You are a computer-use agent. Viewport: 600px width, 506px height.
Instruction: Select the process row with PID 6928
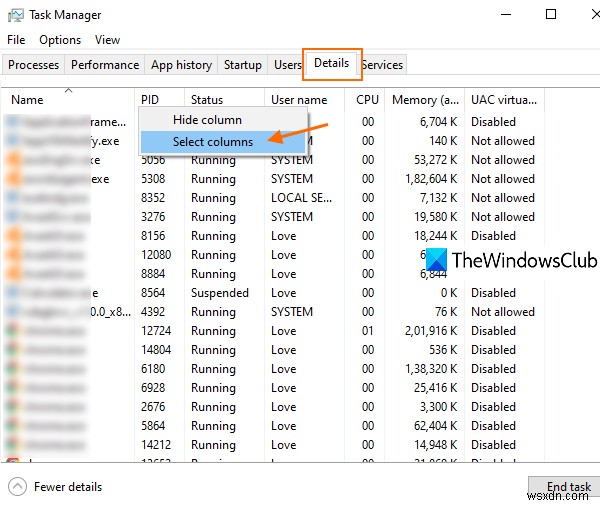click(x=272, y=388)
